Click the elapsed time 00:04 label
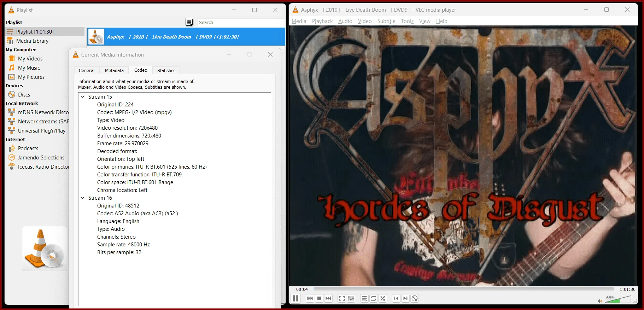 (302, 289)
